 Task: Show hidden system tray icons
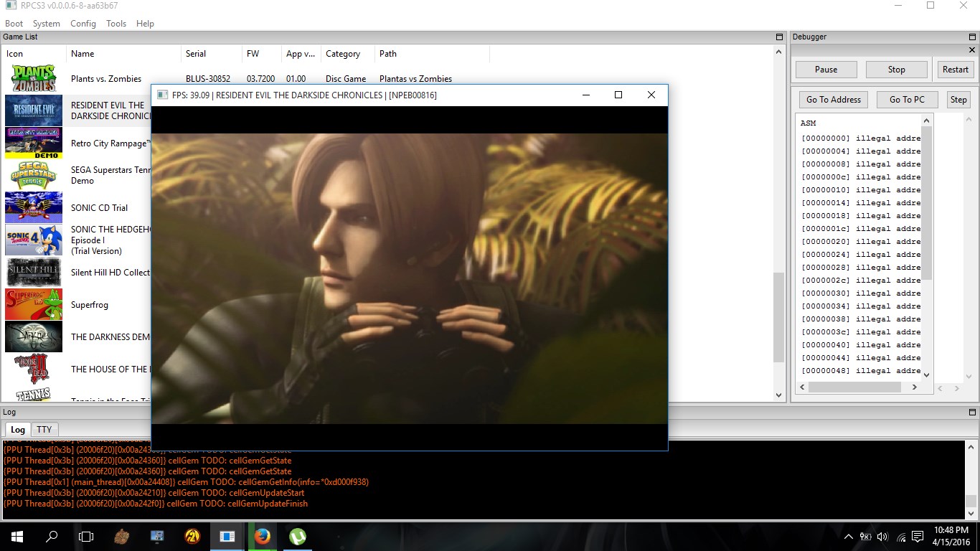tap(848, 537)
